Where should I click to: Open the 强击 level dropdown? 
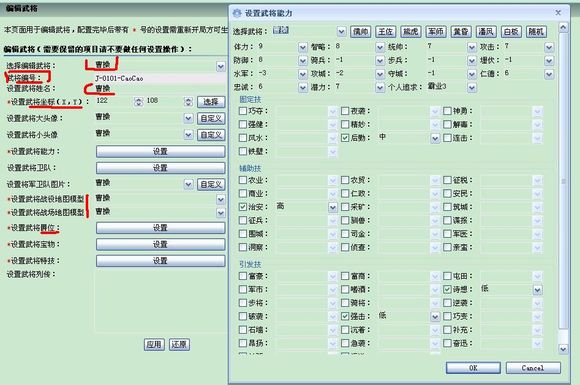(435, 317)
